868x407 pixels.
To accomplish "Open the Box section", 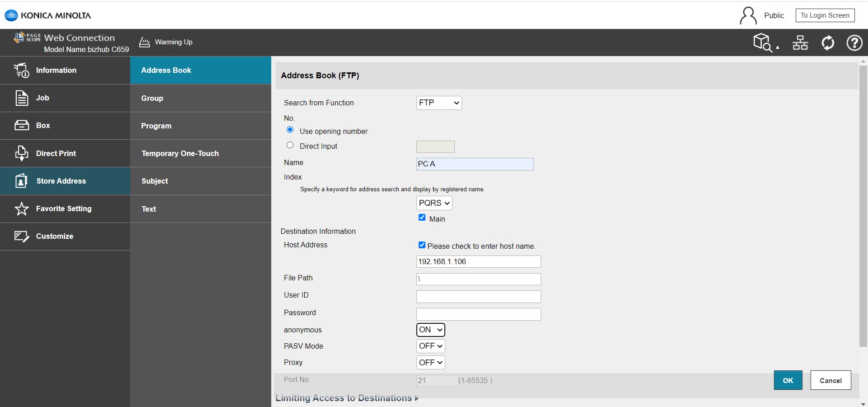I will (x=43, y=125).
